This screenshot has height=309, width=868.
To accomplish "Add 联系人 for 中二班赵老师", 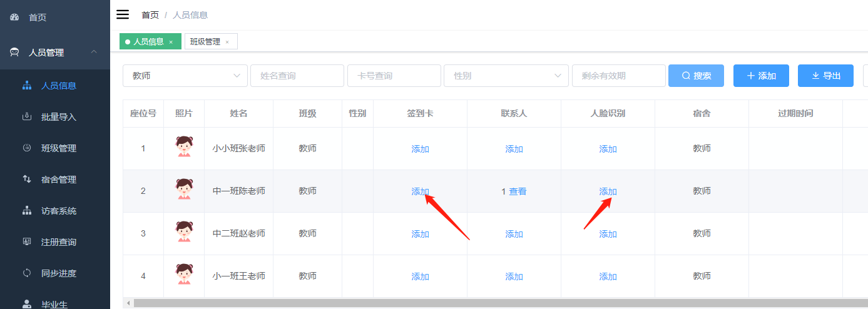I will (514, 234).
